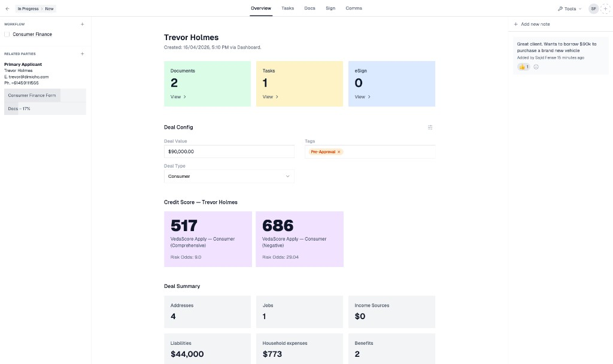Expand the Tools dropdown chevron
The image size is (613, 364).
(x=578, y=8)
